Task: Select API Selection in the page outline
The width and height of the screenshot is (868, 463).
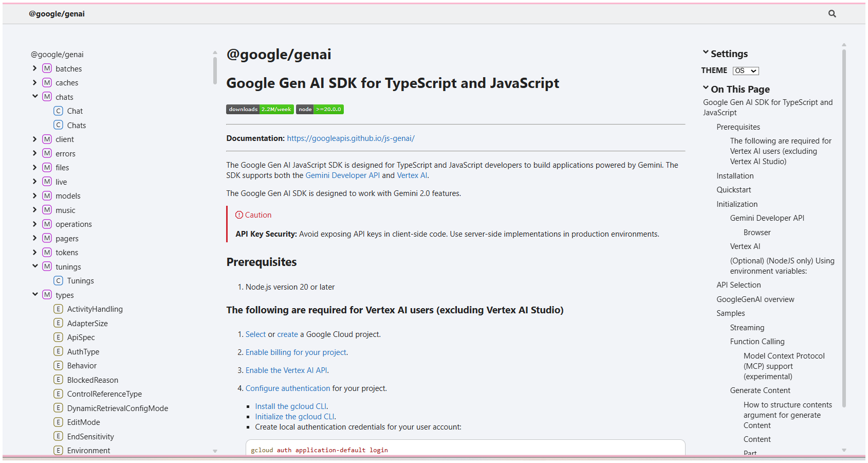Action: coord(739,285)
